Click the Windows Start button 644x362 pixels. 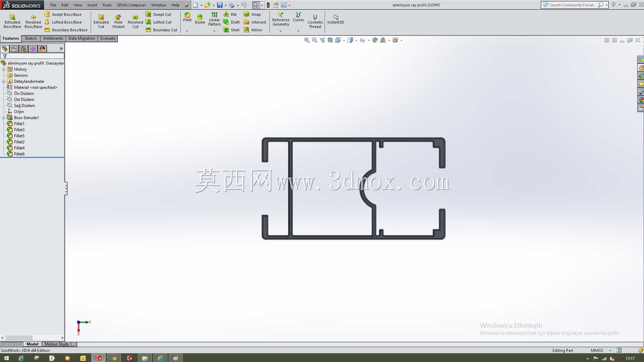coord(6,358)
